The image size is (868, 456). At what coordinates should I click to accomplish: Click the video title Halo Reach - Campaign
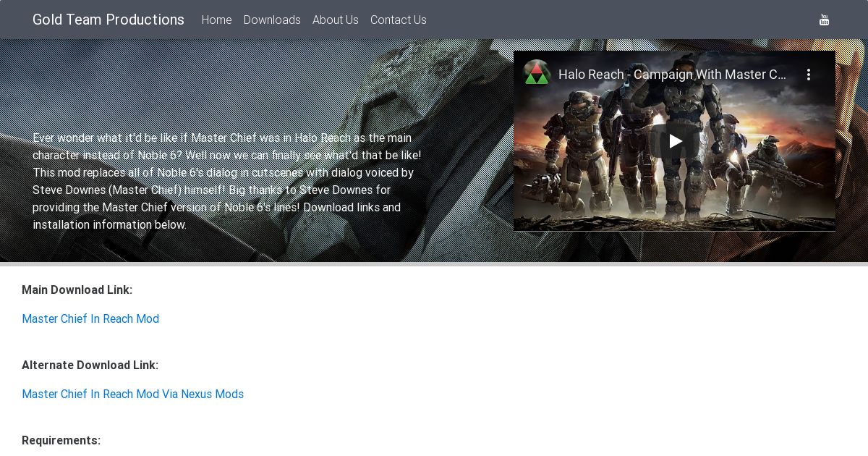(x=672, y=75)
